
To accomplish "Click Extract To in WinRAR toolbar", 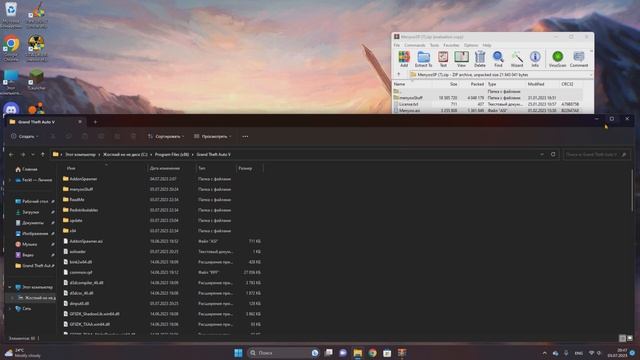I will [x=423, y=59].
